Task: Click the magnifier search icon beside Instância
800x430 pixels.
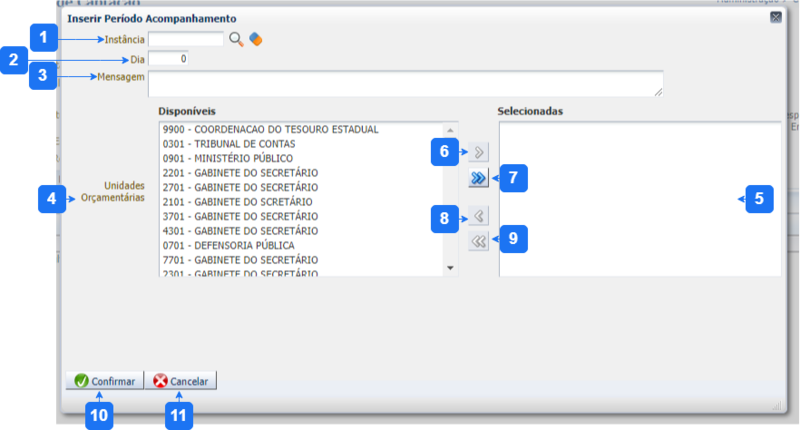Action: tap(236, 39)
